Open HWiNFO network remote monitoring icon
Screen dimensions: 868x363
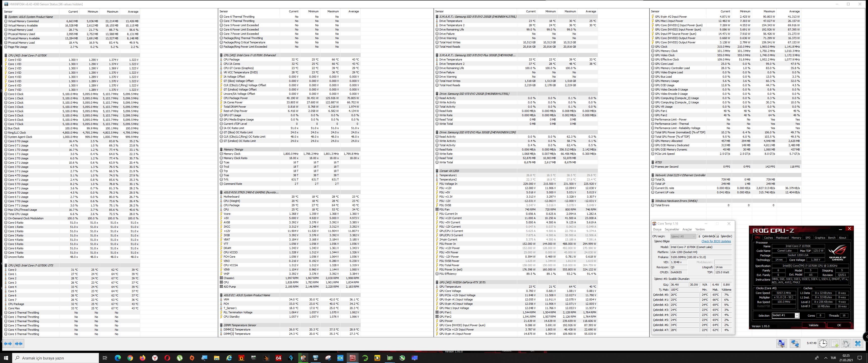pos(795,344)
